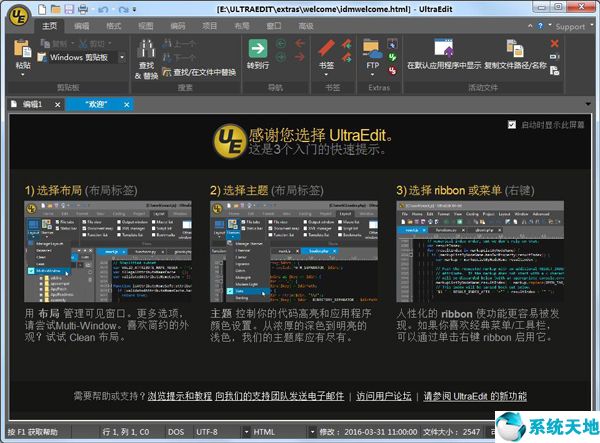Open a file with the folder icon
The width and height of the screenshot is (600, 443).
(x=56, y=9)
